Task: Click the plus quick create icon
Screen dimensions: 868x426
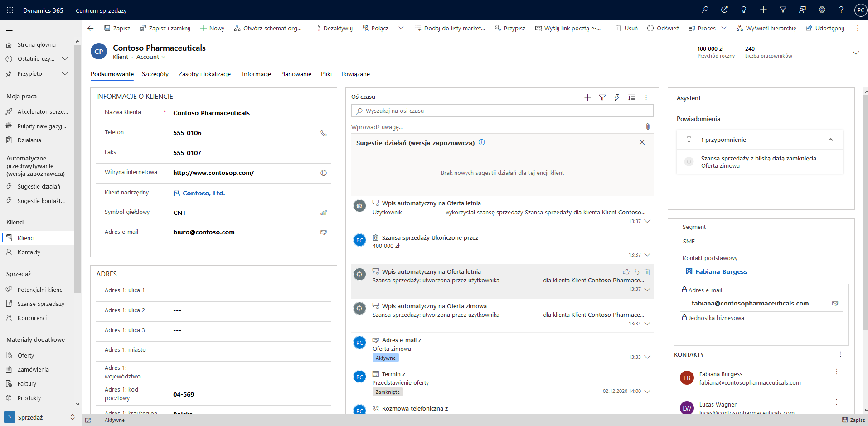Action: click(x=763, y=10)
